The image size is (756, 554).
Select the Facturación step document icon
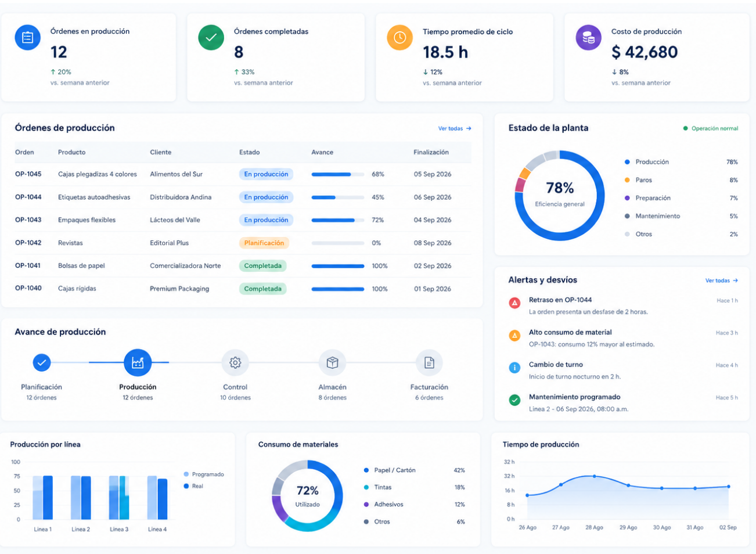pos(429,363)
